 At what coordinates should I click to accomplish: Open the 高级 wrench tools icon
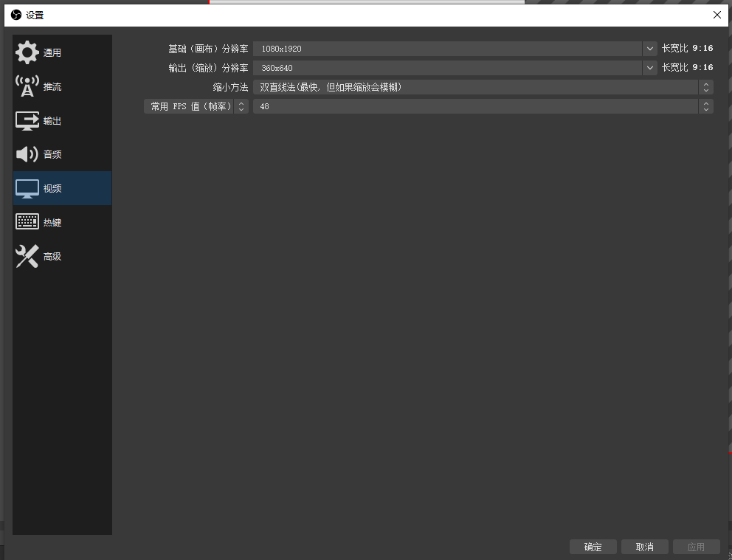point(27,256)
